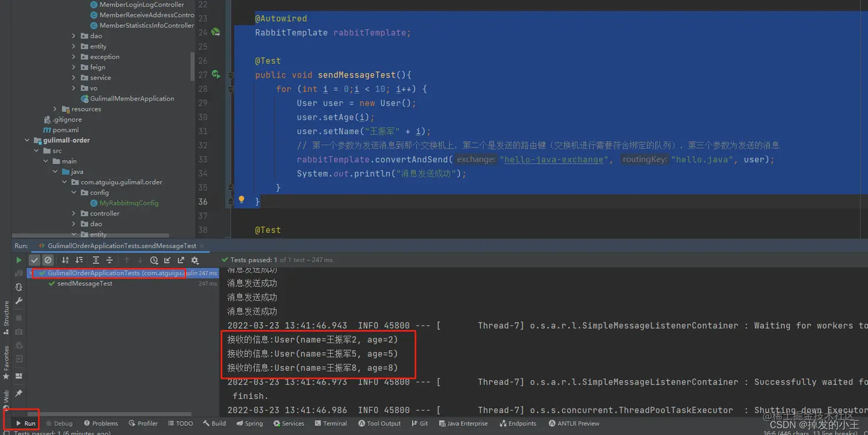Image resolution: width=868 pixels, height=435 pixels.
Task: Open the TODO tool window tab
Action: 180,424
